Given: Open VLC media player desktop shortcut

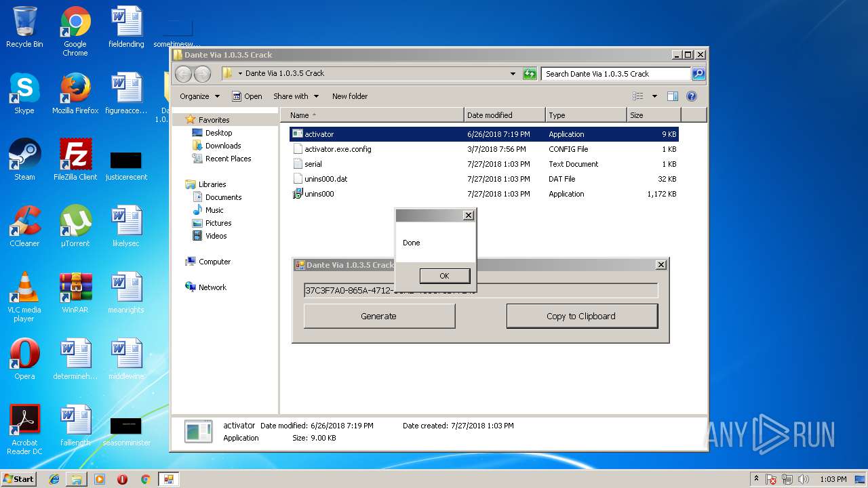Looking at the screenshot, I should [24, 297].
